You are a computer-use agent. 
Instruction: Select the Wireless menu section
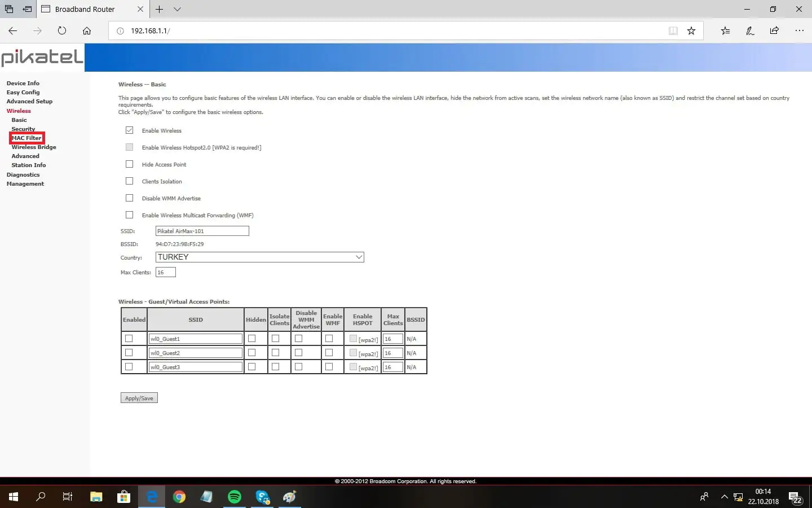pos(19,111)
